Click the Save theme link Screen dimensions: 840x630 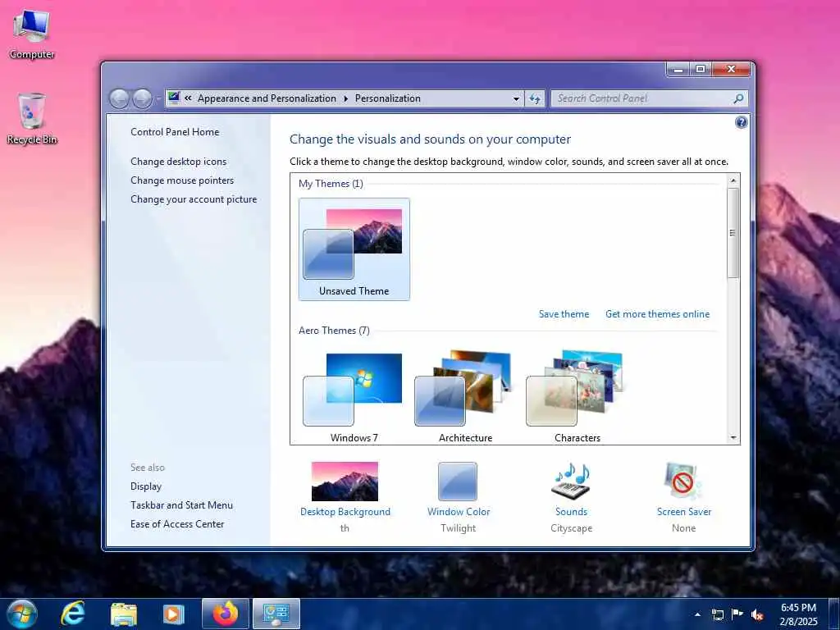(564, 314)
